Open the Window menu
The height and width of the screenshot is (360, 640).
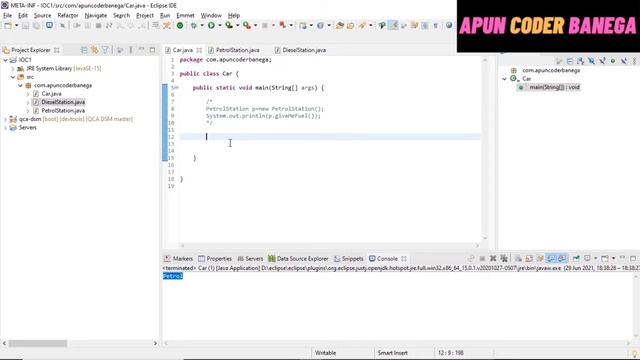211,16
